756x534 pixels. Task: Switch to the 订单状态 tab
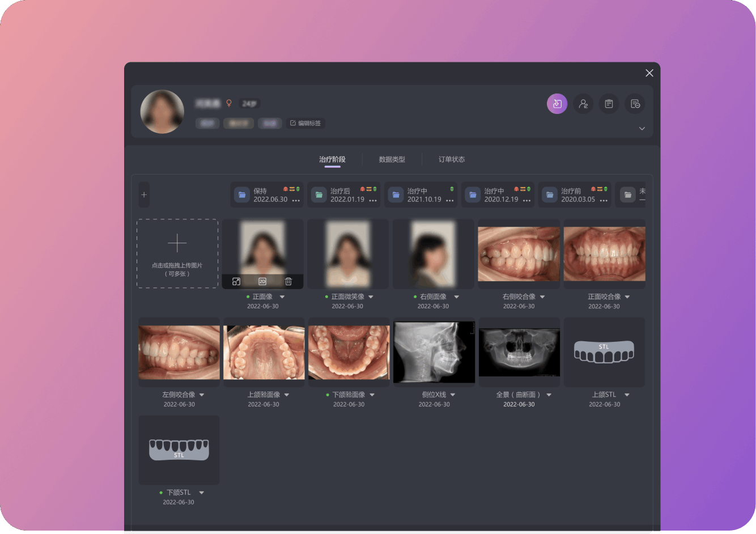452,159
